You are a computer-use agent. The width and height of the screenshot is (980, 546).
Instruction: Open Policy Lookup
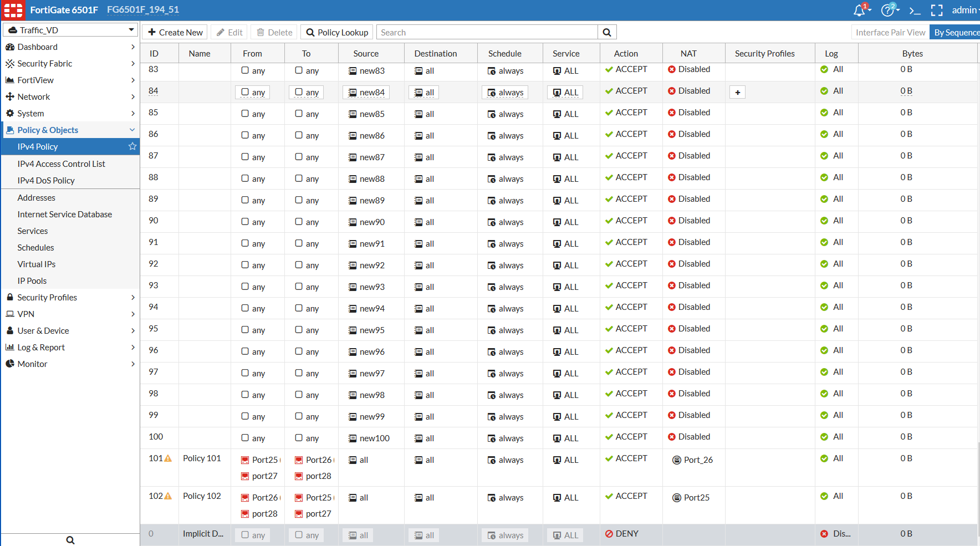coord(337,33)
